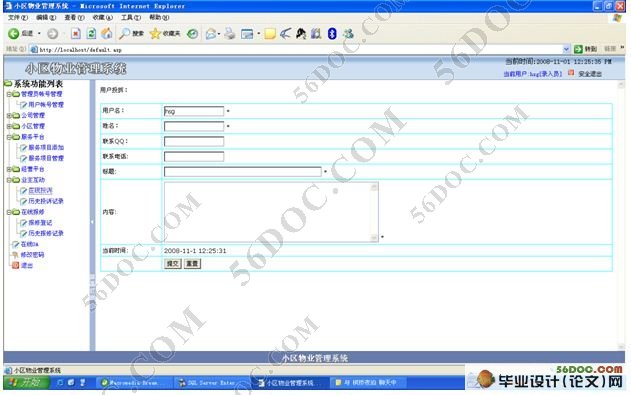Open the 报修登记 link
The height and width of the screenshot is (395, 631).
(x=40, y=222)
